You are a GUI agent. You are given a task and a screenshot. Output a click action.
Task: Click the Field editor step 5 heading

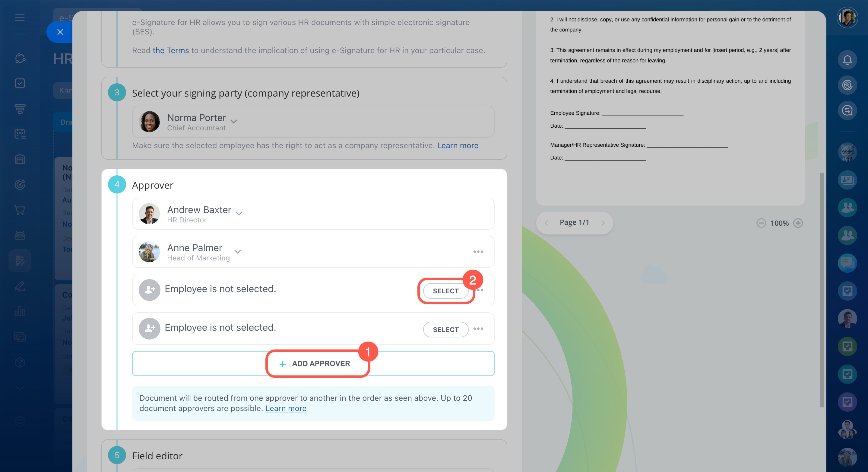[157, 456]
